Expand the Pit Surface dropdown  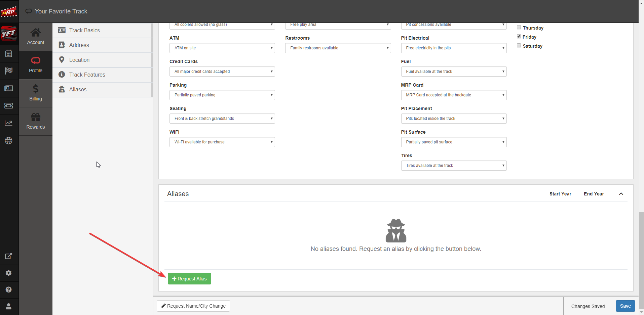pos(453,142)
